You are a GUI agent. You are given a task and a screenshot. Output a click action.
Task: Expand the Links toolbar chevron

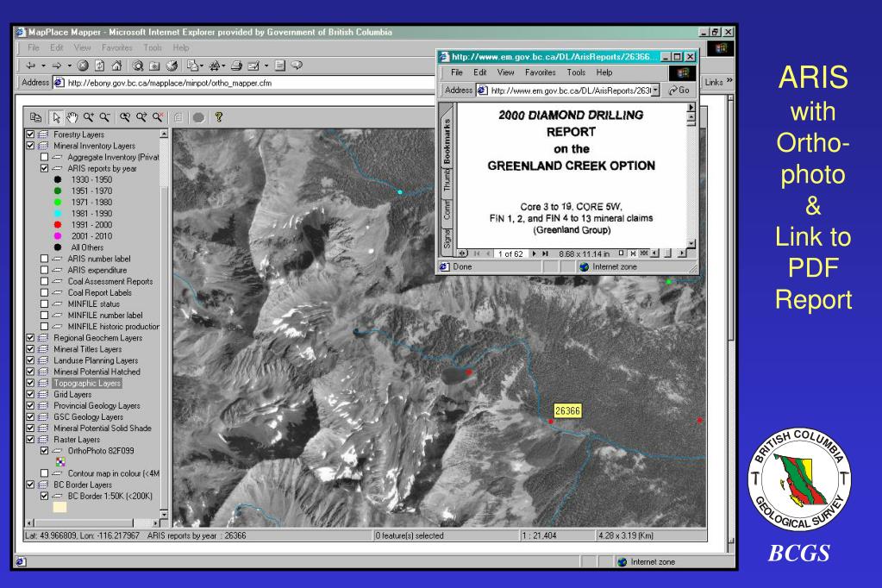[729, 81]
